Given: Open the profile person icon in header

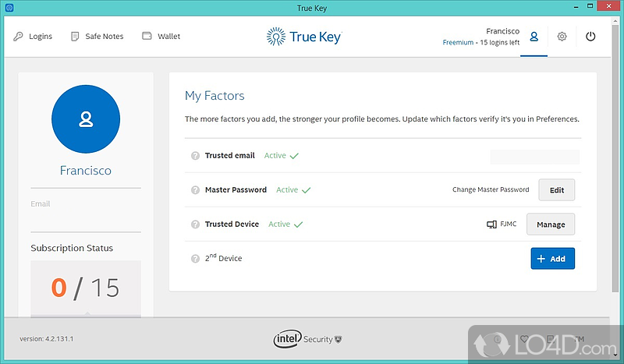Looking at the screenshot, I should click(534, 37).
